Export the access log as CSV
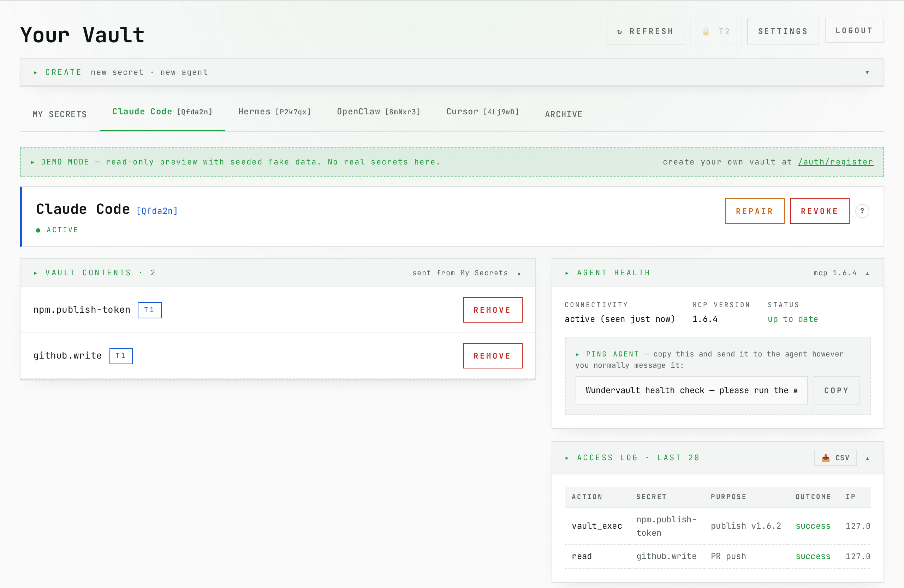This screenshot has height=588, width=904. [x=835, y=458]
